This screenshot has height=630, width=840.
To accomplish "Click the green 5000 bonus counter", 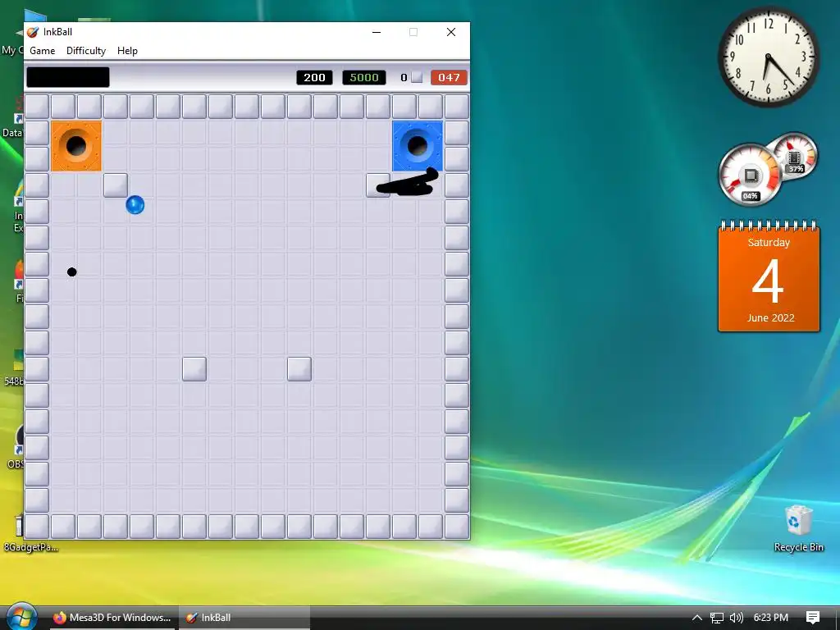I will [x=364, y=78].
